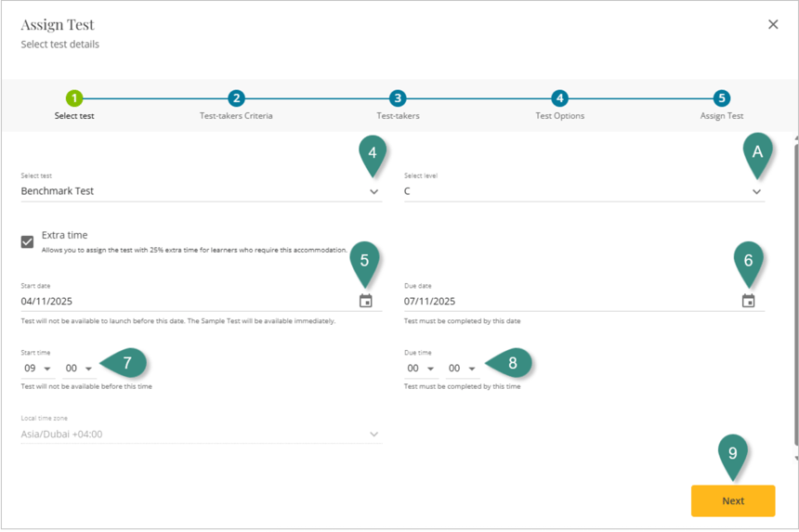
Task: Open the Start date calendar picker
Action: (366, 301)
